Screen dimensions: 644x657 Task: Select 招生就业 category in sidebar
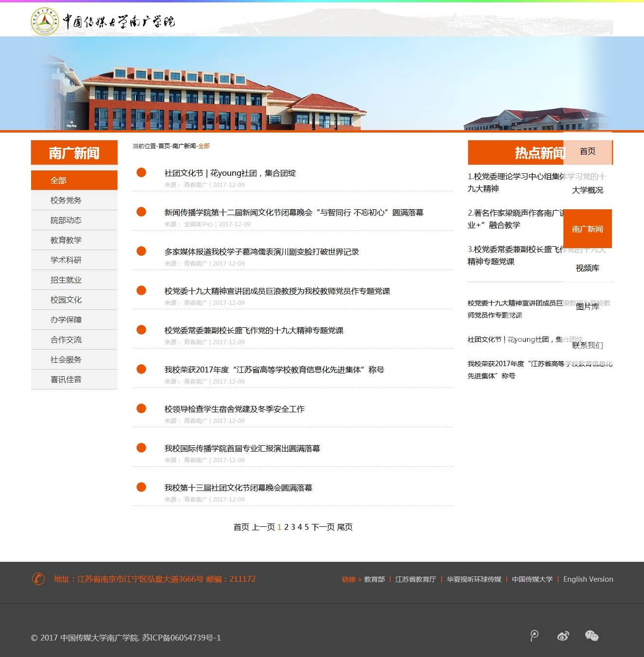(x=66, y=280)
